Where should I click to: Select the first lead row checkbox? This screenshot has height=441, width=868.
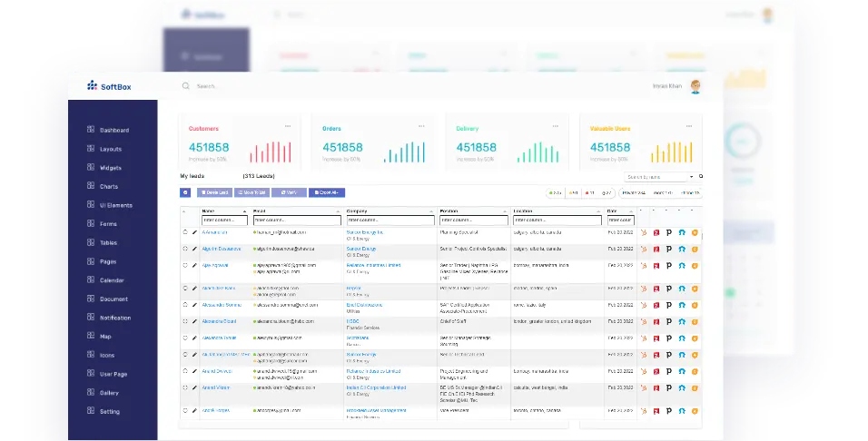coord(185,232)
